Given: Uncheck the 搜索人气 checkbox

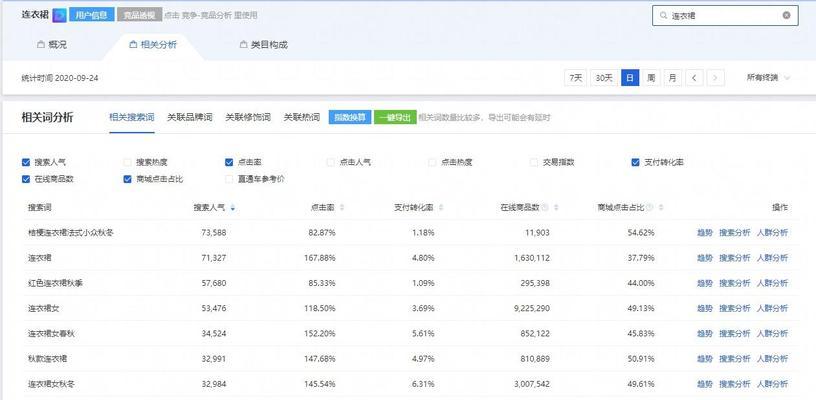Looking at the screenshot, I should (26, 162).
